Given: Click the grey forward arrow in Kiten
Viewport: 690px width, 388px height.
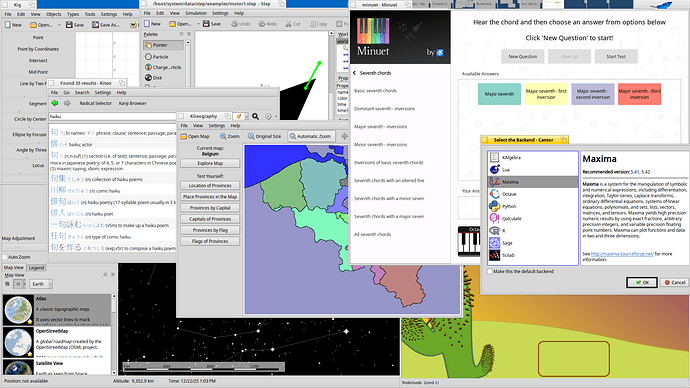Looking at the screenshot, I should (67, 103).
